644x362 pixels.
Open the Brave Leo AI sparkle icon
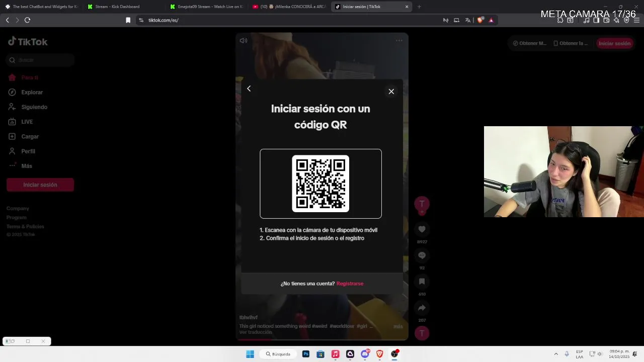616,20
